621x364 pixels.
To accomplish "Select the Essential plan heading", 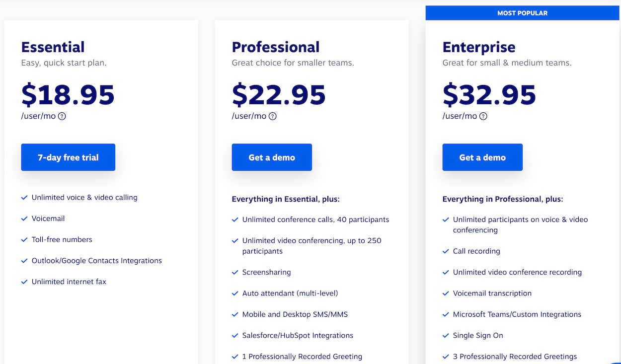I will tap(53, 47).
